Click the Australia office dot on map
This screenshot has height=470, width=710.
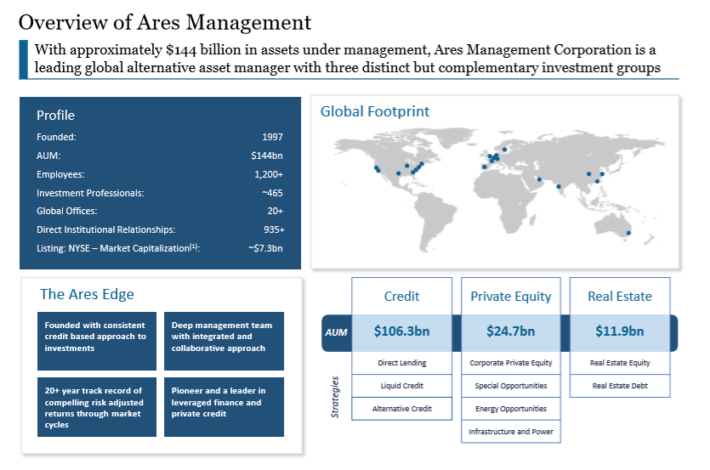(628, 233)
